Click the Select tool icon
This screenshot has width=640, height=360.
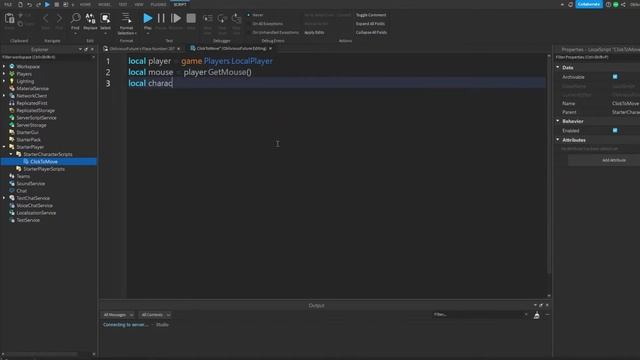(x=105, y=18)
